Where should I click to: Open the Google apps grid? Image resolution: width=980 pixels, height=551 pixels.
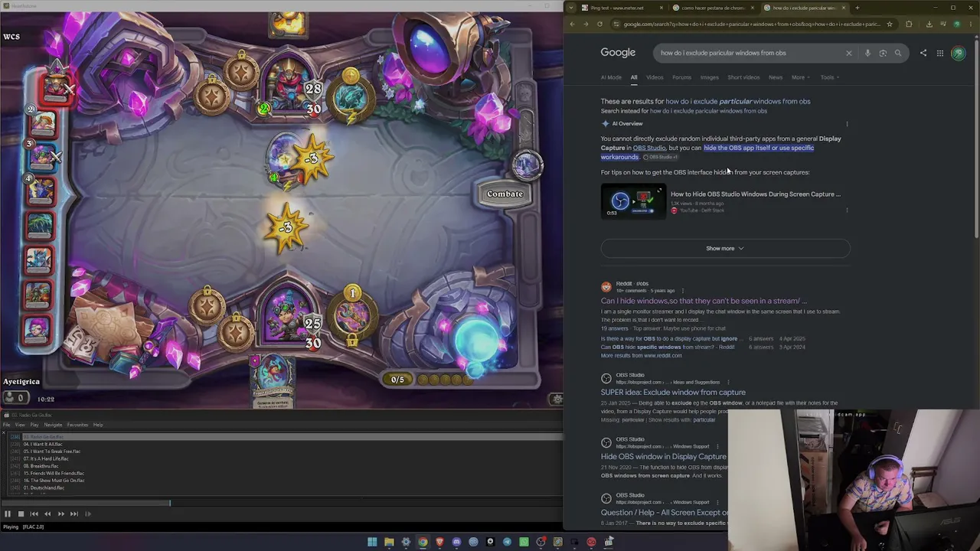click(x=940, y=53)
